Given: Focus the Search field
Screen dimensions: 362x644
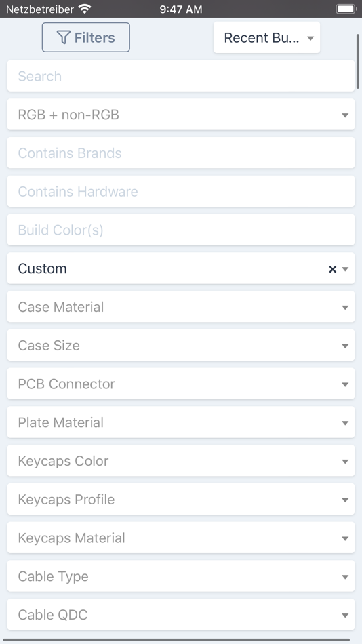Looking at the screenshot, I should [181, 76].
